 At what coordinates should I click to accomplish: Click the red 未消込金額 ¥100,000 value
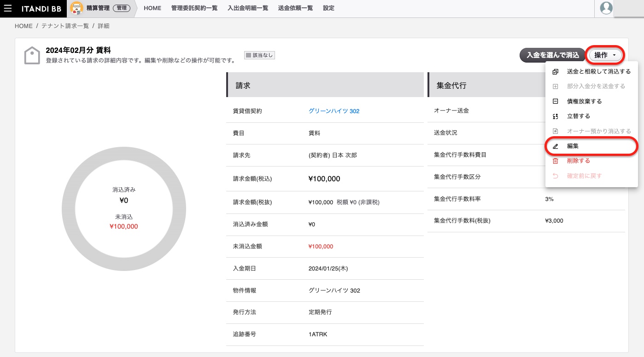[321, 247]
